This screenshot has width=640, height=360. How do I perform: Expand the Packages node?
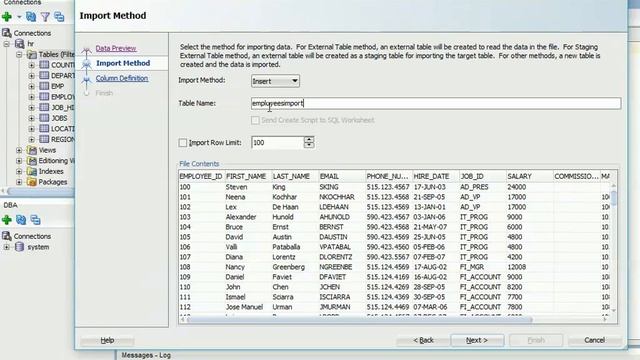(19, 182)
